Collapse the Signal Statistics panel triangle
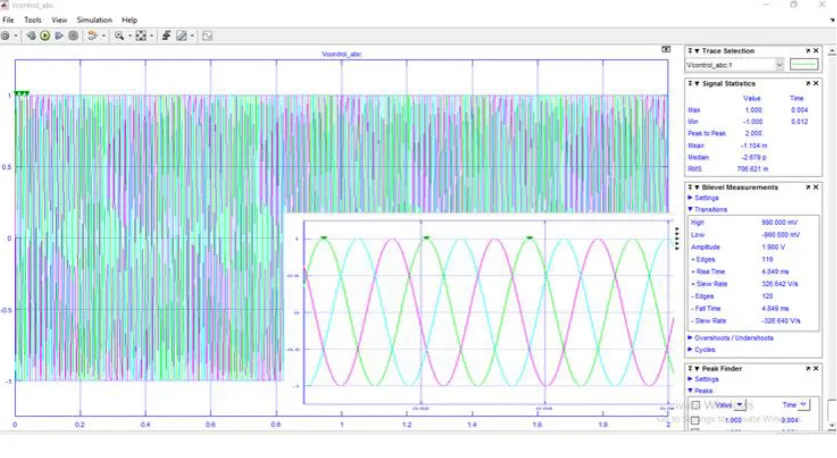The height and width of the screenshot is (458, 837). coord(697,84)
